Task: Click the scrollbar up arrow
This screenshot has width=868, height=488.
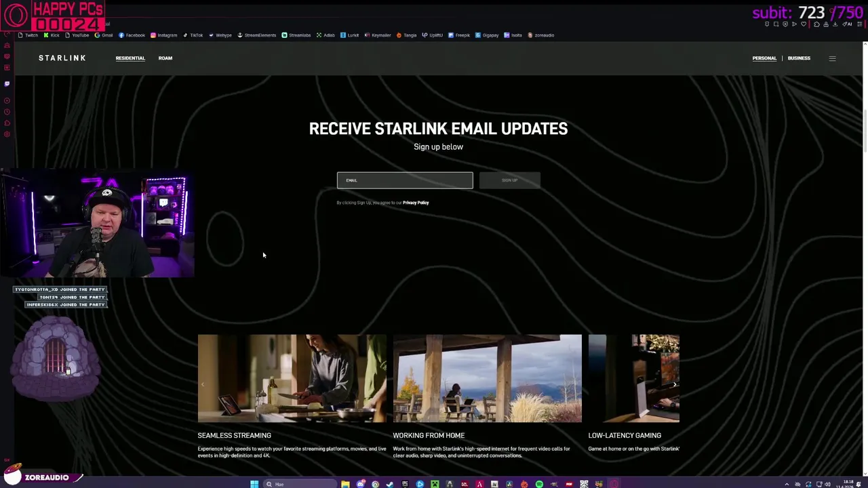Action: (865, 45)
